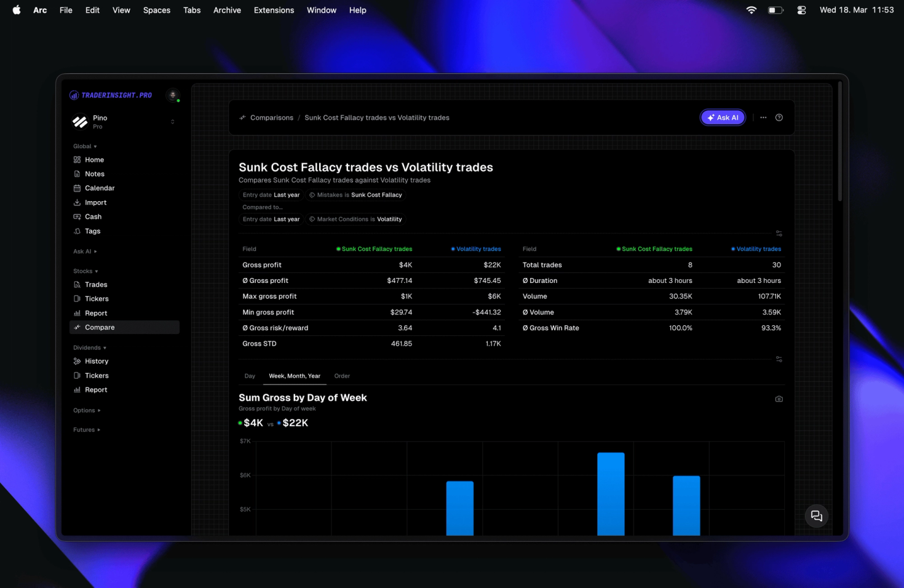Expand the Futures section
The height and width of the screenshot is (588, 904).
coord(87,430)
